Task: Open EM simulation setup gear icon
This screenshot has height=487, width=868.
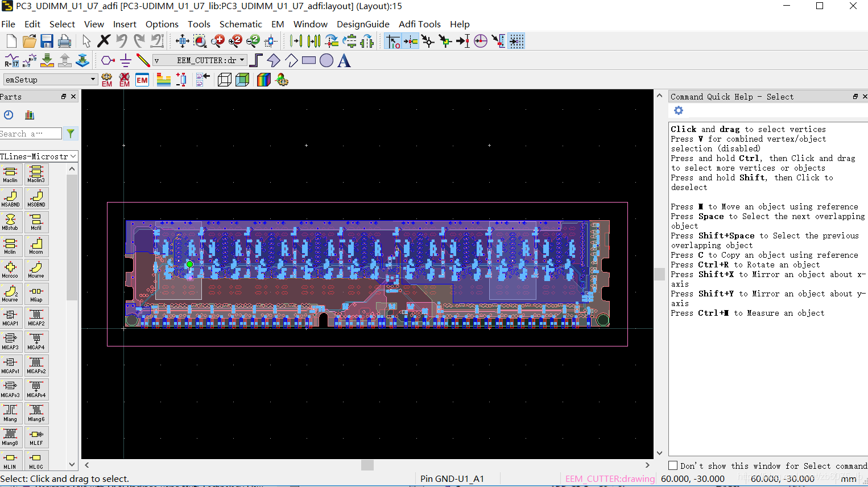Action: click(107, 80)
